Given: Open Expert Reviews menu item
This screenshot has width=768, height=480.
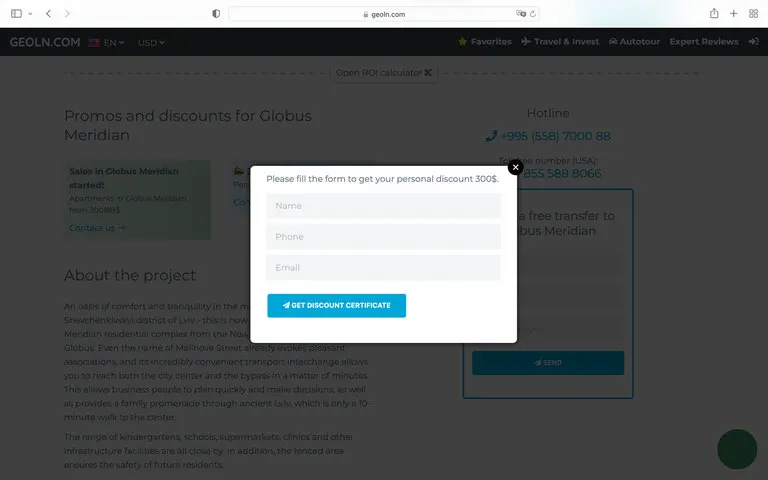Looking at the screenshot, I should click(x=704, y=42).
